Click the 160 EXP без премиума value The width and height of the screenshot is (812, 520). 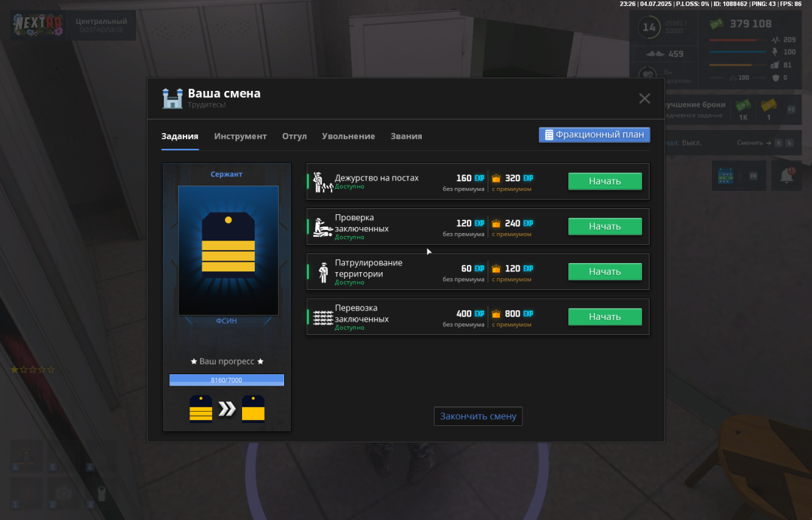(470, 178)
